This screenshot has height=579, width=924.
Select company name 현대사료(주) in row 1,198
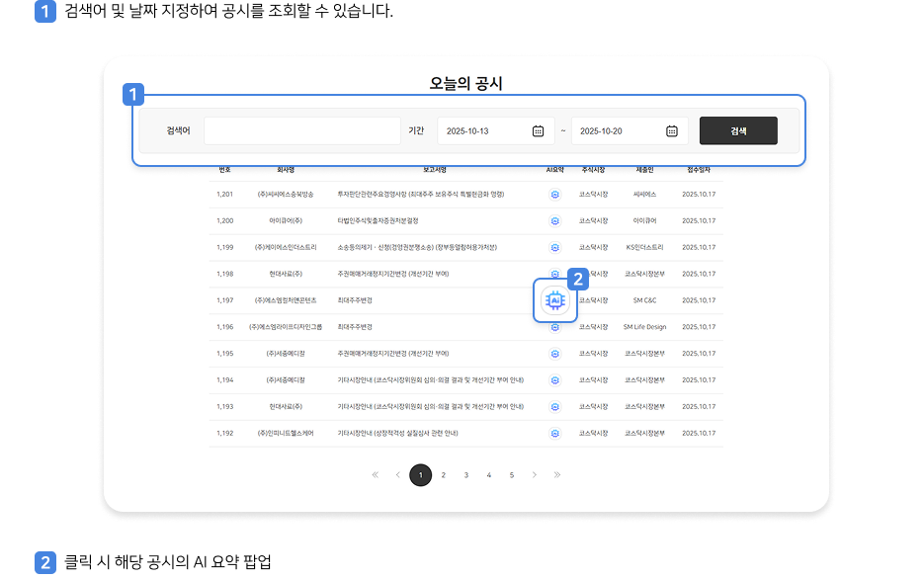(x=286, y=274)
